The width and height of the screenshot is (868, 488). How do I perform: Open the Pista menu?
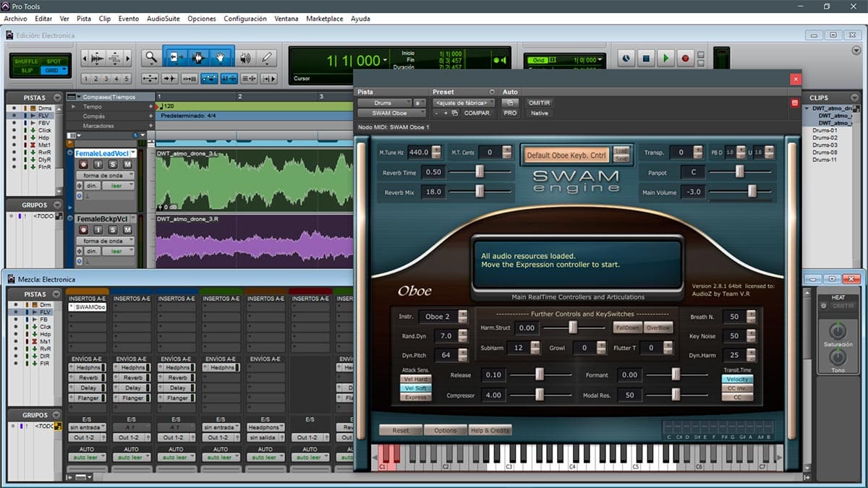click(x=84, y=19)
